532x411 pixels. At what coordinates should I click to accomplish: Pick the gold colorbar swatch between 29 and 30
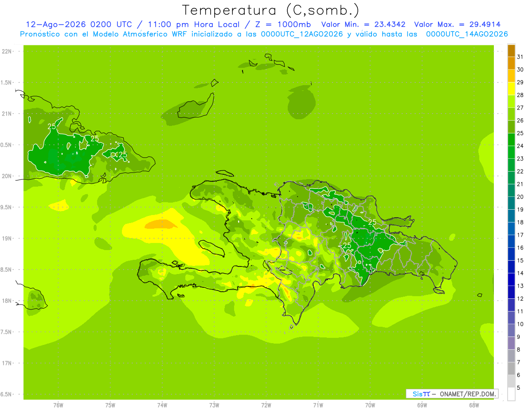[511, 76]
